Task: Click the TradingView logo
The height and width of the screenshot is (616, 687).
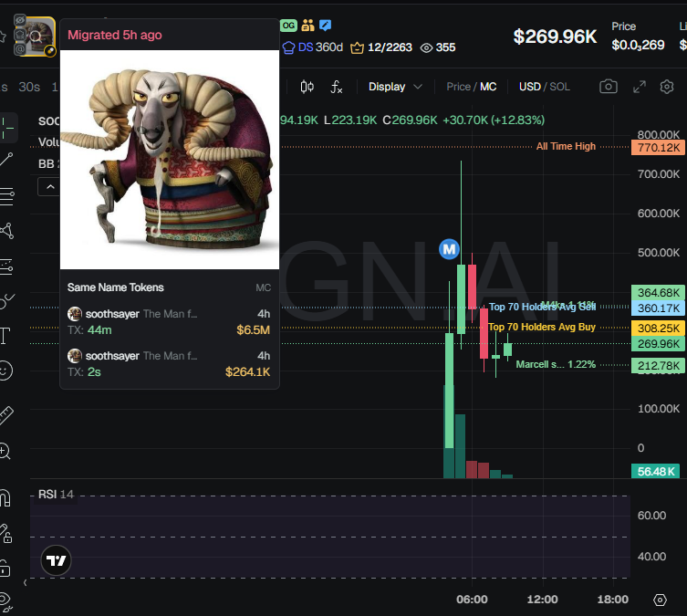Action: coord(56,560)
